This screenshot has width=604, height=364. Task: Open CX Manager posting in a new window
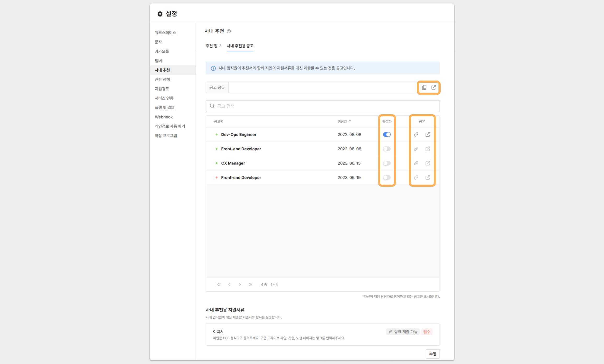428,163
